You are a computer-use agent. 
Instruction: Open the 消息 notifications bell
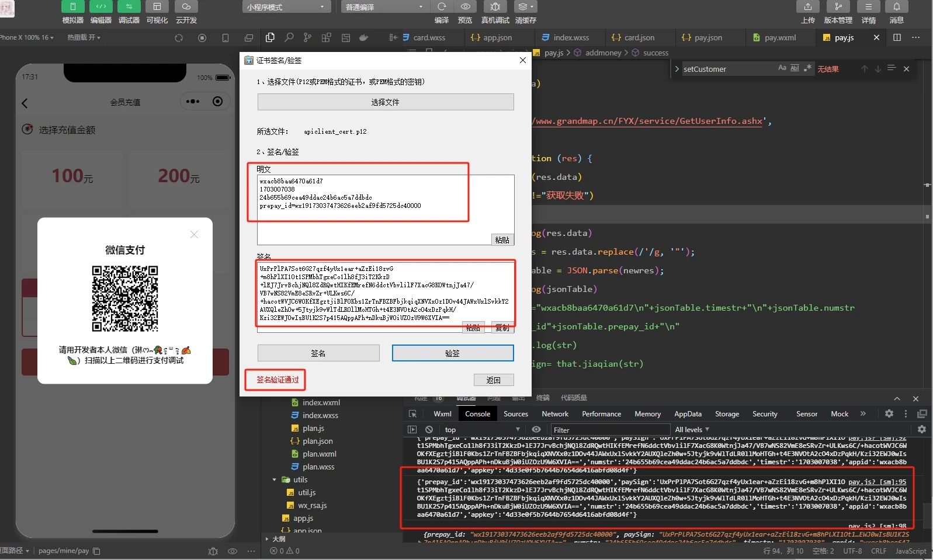896,7
